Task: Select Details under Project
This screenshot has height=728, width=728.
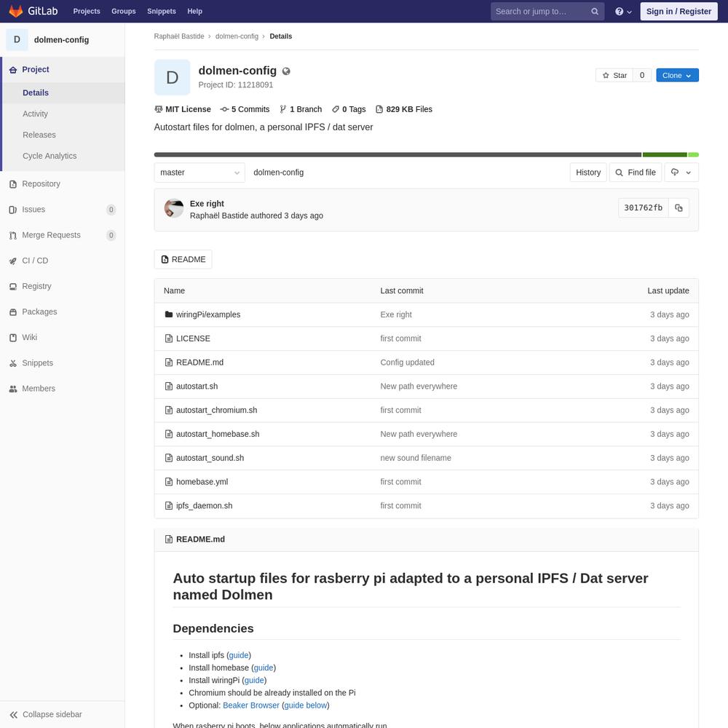Action: [x=36, y=93]
